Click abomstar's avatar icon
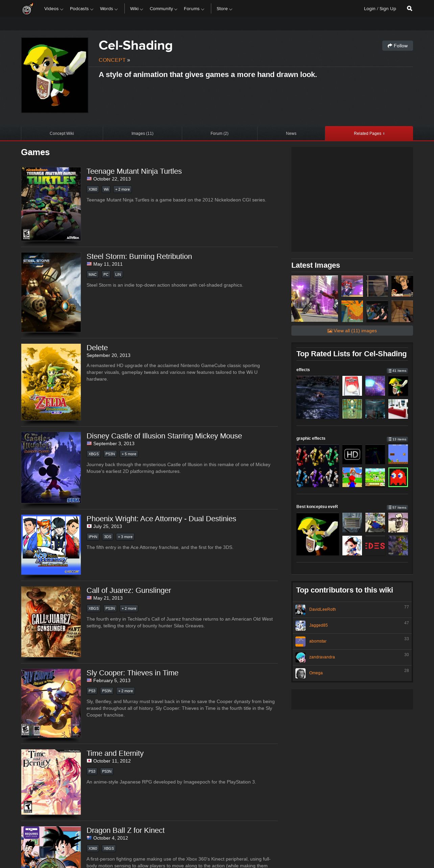434x868 pixels. [x=300, y=642]
